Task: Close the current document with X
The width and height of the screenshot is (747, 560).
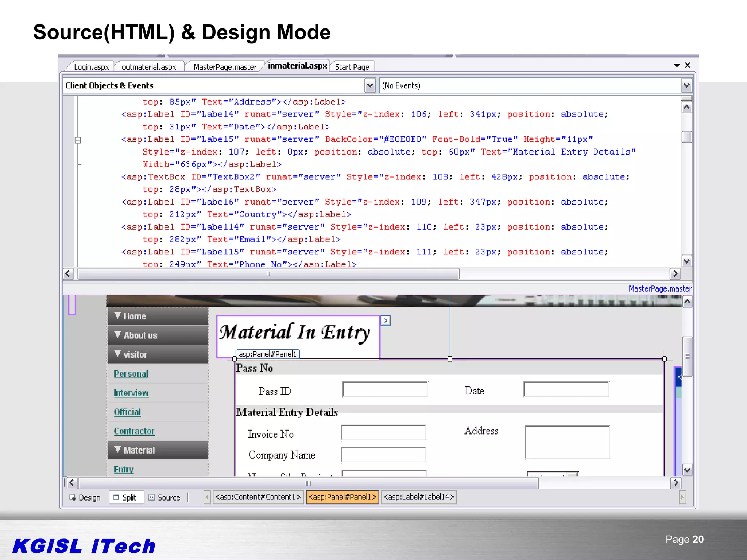Action: coord(688,65)
